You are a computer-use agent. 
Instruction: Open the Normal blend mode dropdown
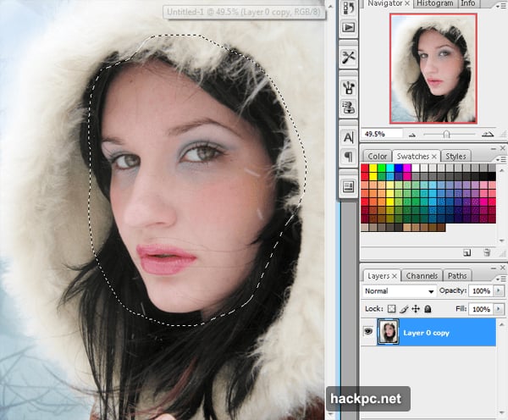[x=399, y=291]
